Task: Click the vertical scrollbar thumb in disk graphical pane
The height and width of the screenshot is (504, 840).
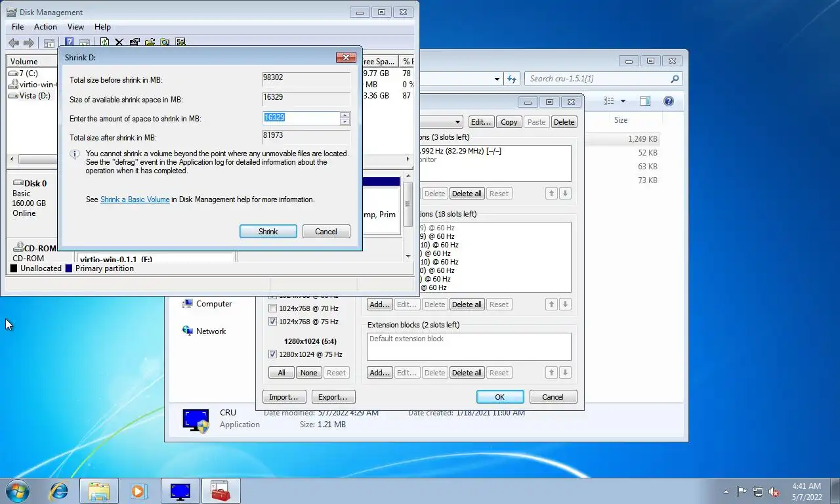Action: point(408,204)
